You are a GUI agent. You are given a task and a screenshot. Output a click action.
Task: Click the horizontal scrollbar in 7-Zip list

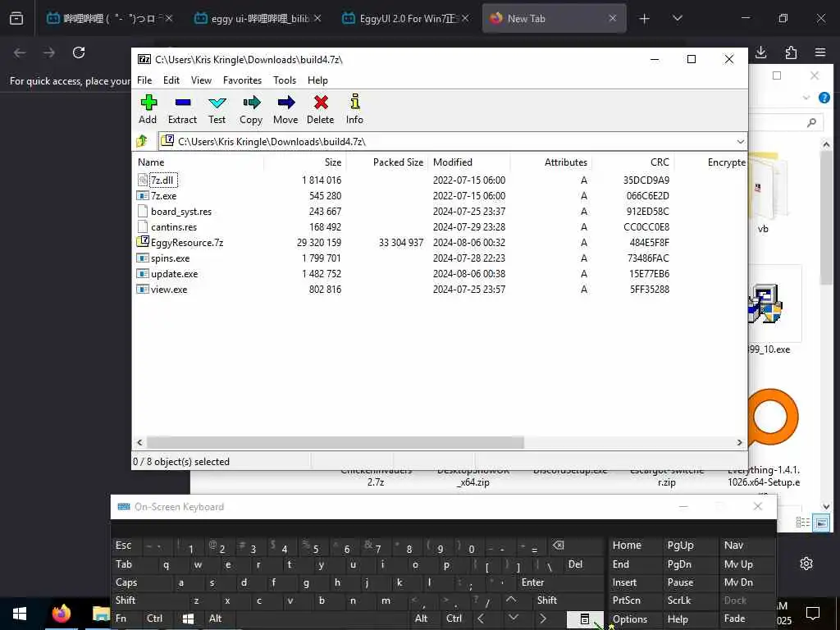335,442
